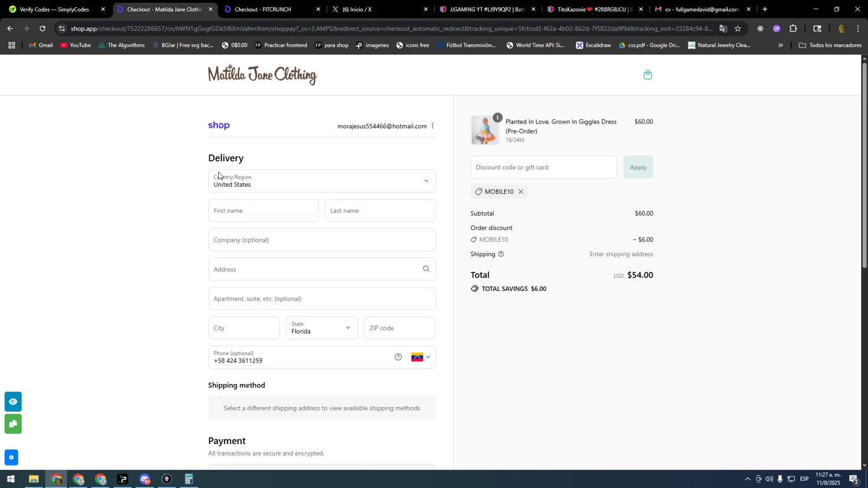Click the blue eye extension button
The width and height of the screenshot is (868, 488).
coord(13,402)
